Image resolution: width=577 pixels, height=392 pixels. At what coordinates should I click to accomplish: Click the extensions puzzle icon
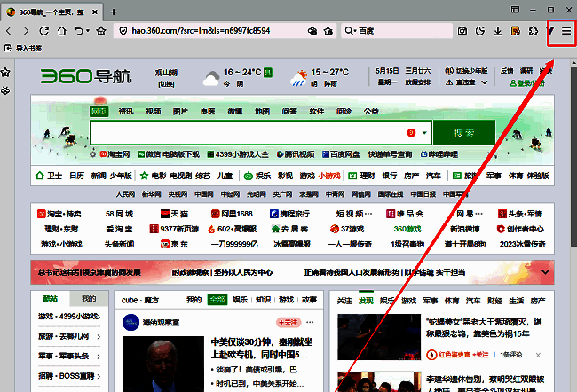(533, 31)
